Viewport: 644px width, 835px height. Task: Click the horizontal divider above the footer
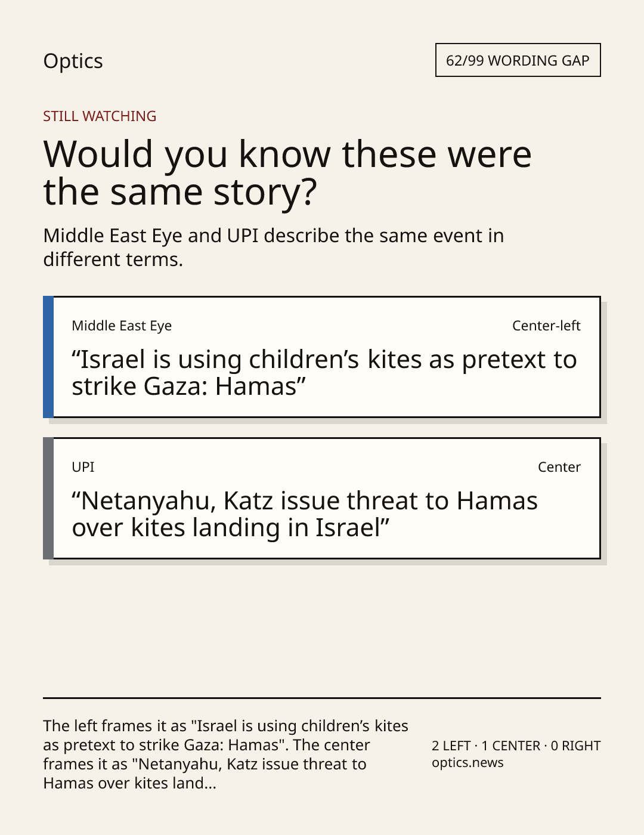tap(322, 698)
